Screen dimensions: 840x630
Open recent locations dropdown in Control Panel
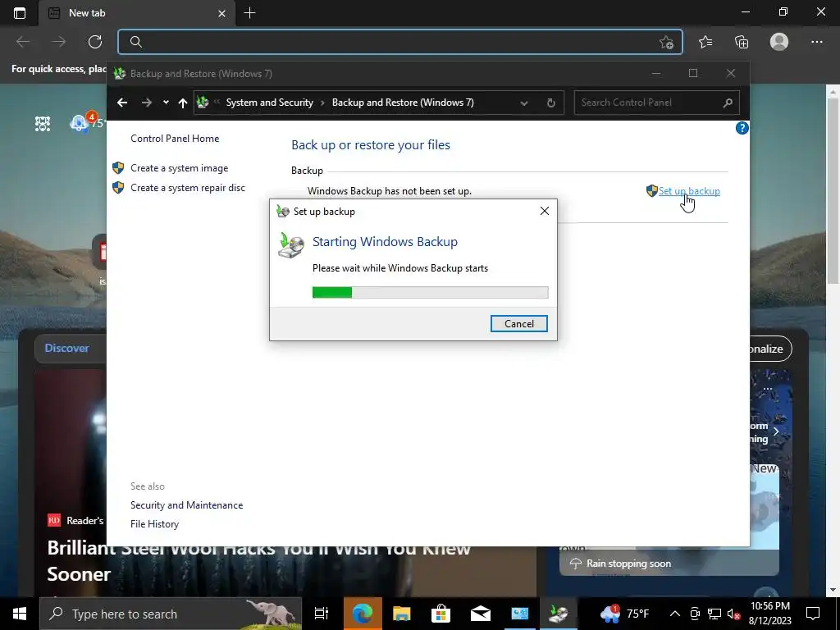click(166, 103)
